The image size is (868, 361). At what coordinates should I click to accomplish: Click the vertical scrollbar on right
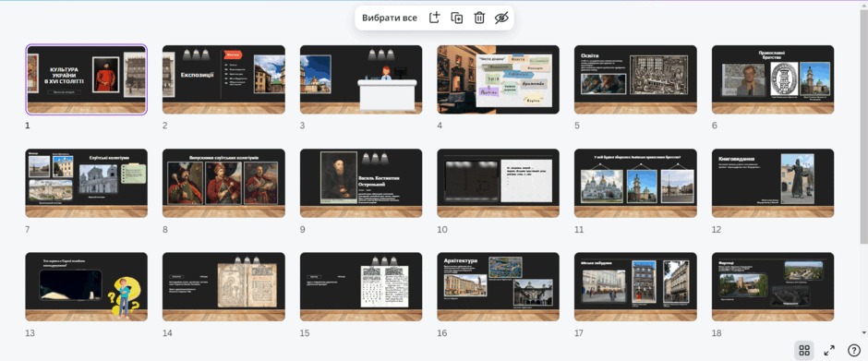[863, 127]
